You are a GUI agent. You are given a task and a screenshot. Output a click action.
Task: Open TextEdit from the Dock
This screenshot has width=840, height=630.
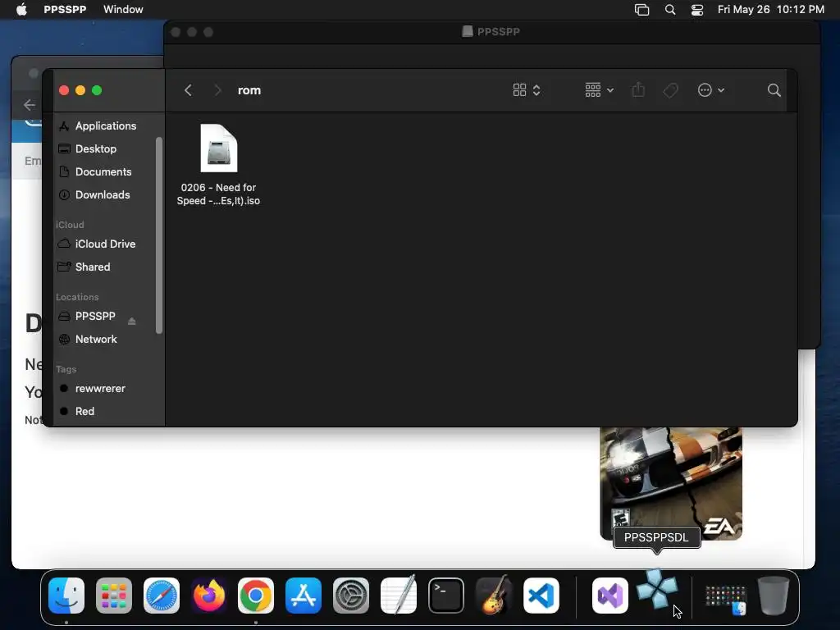tap(399, 596)
